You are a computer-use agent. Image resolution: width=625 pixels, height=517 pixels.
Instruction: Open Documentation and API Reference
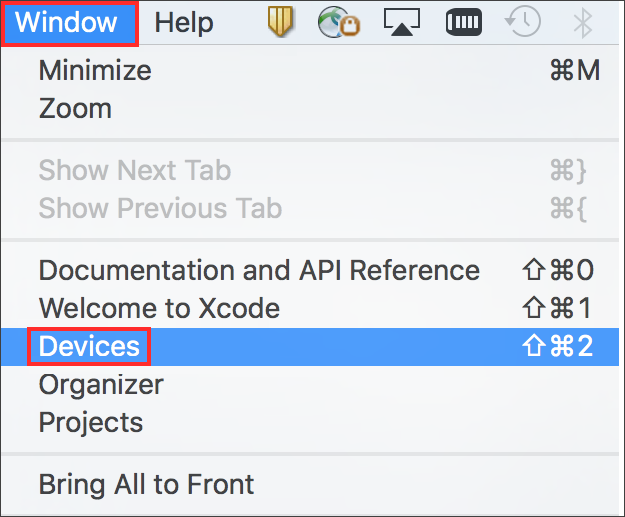[x=310, y=270]
